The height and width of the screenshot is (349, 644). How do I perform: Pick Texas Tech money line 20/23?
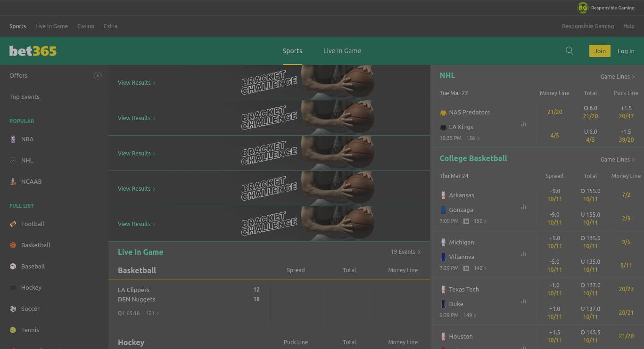[626, 289]
